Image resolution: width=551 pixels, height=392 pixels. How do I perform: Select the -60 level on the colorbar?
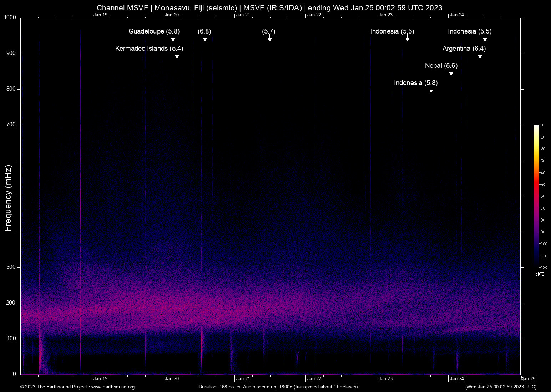(541, 196)
